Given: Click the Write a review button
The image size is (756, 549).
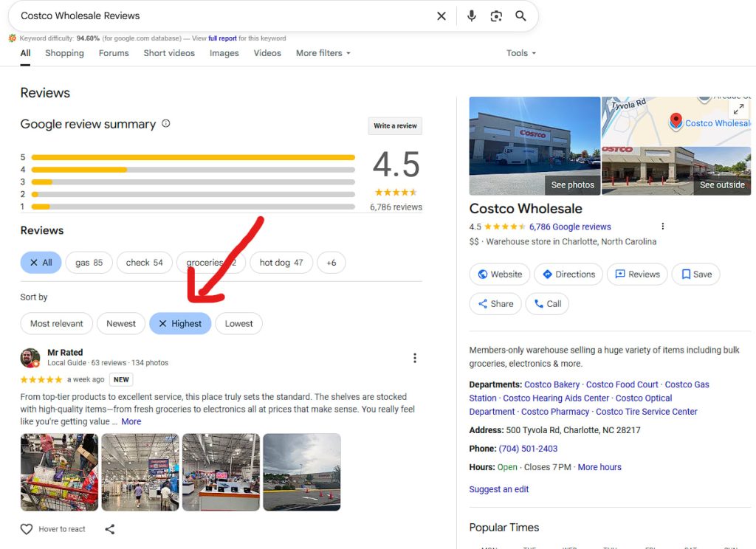Looking at the screenshot, I should (396, 125).
